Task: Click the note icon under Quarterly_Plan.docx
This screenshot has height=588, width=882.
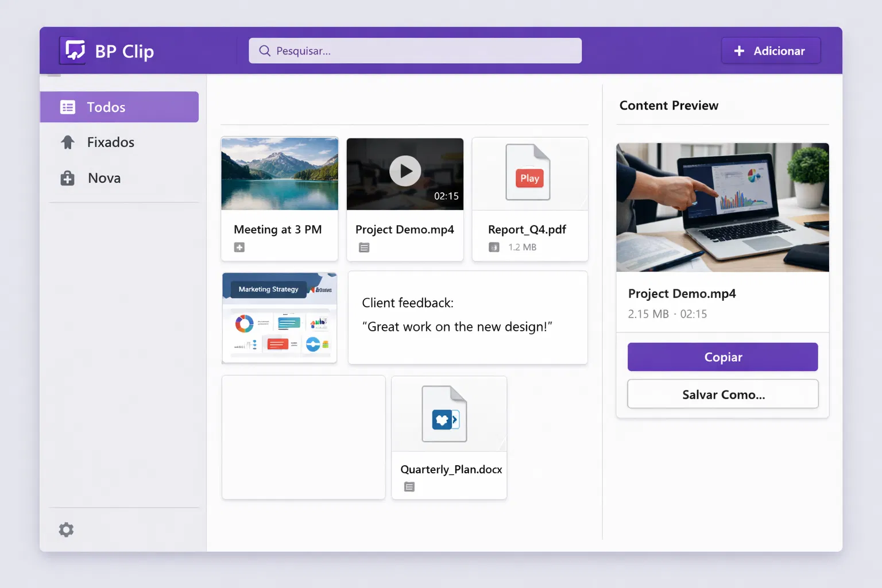Action: [409, 487]
